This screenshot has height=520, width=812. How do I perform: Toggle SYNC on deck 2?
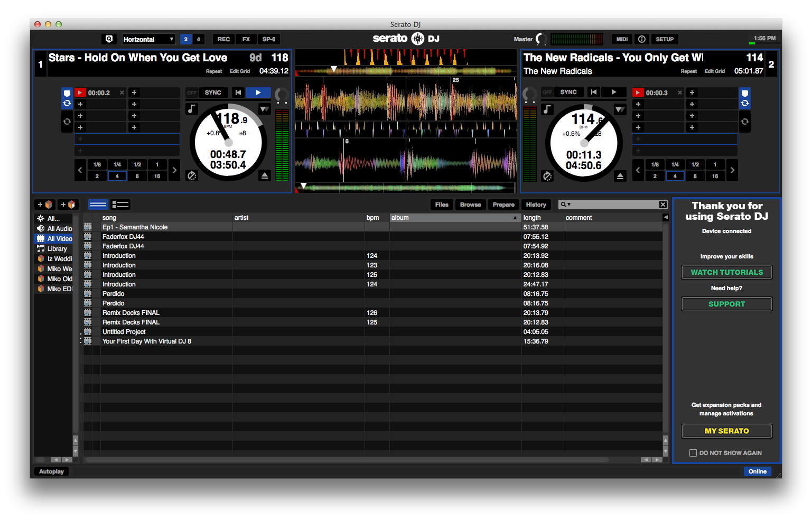pos(569,92)
